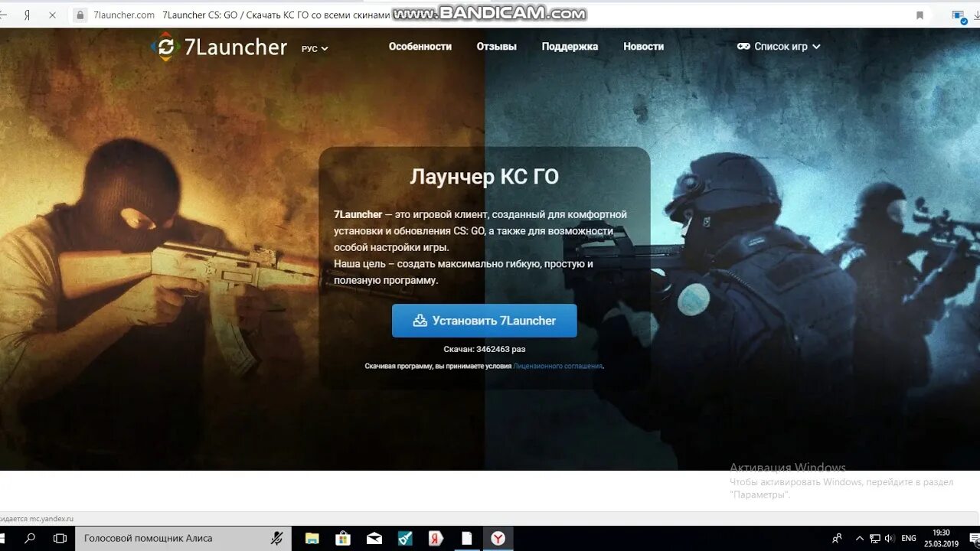Open the volume control speaker icon
The height and width of the screenshot is (551, 980).
[x=890, y=539]
